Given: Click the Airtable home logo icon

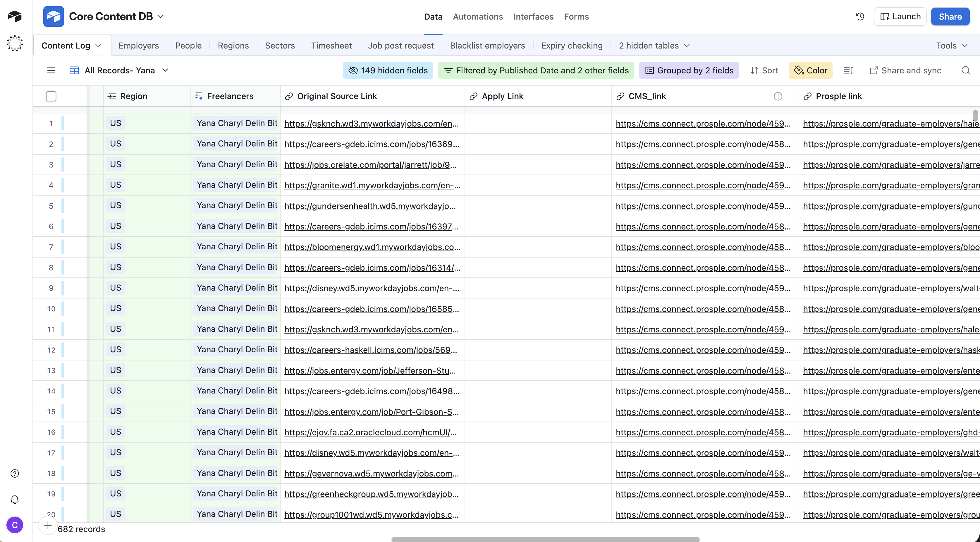Looking at the screenshot, I should click(14, 16).
